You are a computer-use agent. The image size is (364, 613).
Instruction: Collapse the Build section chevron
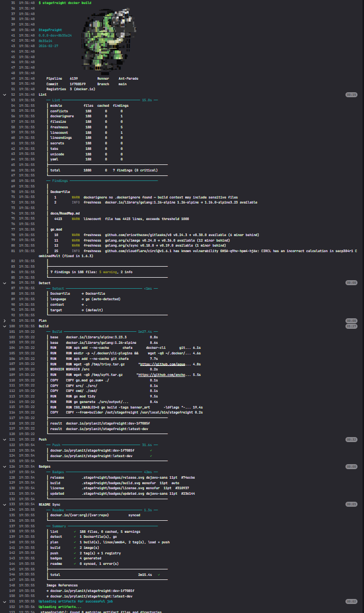coord(5,326)
